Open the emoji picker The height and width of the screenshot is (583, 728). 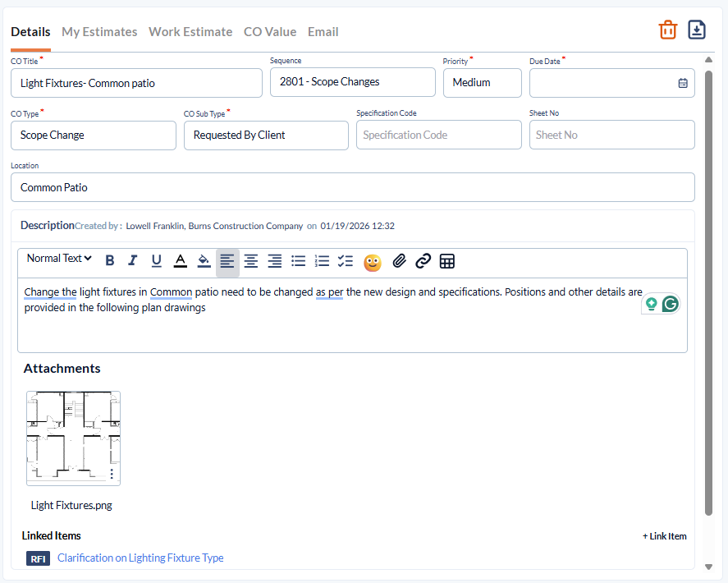pos(373,263)
